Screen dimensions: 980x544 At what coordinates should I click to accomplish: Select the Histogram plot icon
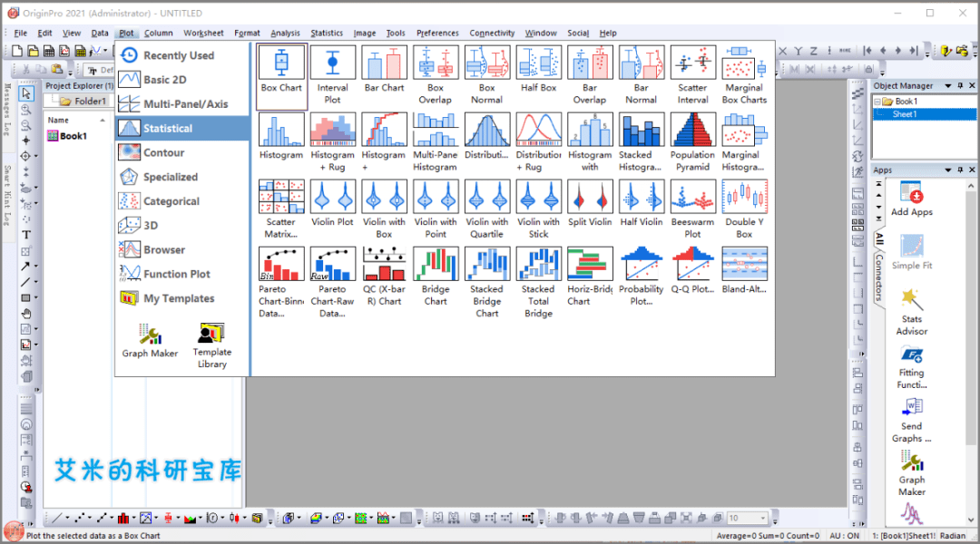(281, 136)
